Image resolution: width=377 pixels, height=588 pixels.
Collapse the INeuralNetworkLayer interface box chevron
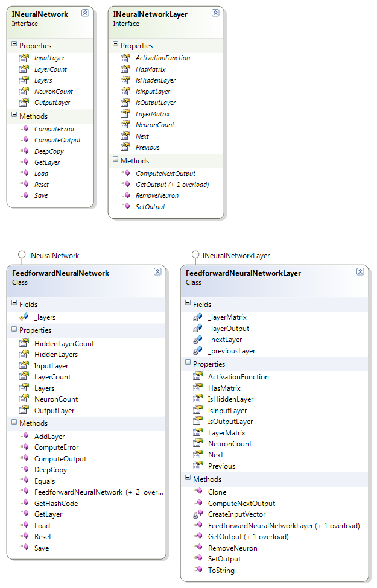(x=215, y=13)
